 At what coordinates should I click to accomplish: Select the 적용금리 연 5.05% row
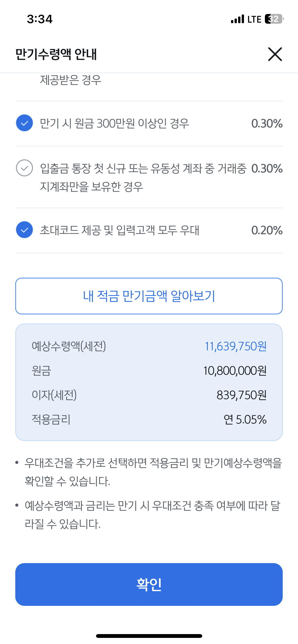149,420
